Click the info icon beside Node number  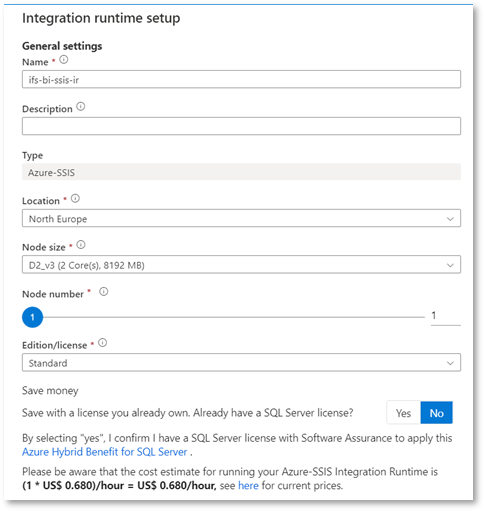tap(104, 292)
